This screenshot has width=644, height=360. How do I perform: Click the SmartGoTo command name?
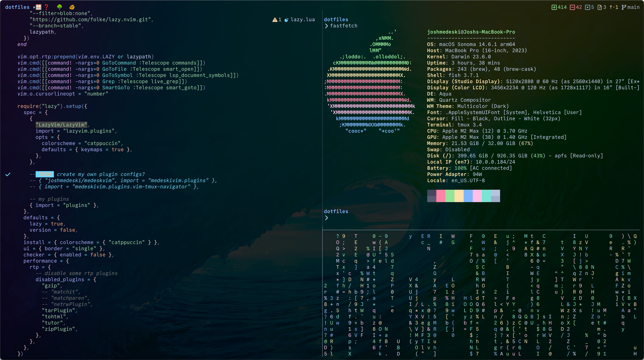116,87
